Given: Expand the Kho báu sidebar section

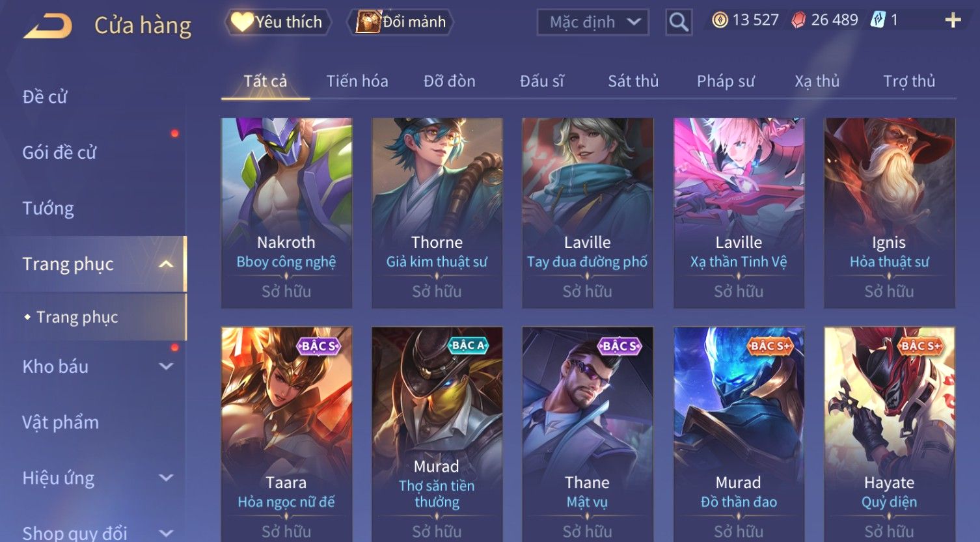Looking at the screenshot, I should point(167,366).
